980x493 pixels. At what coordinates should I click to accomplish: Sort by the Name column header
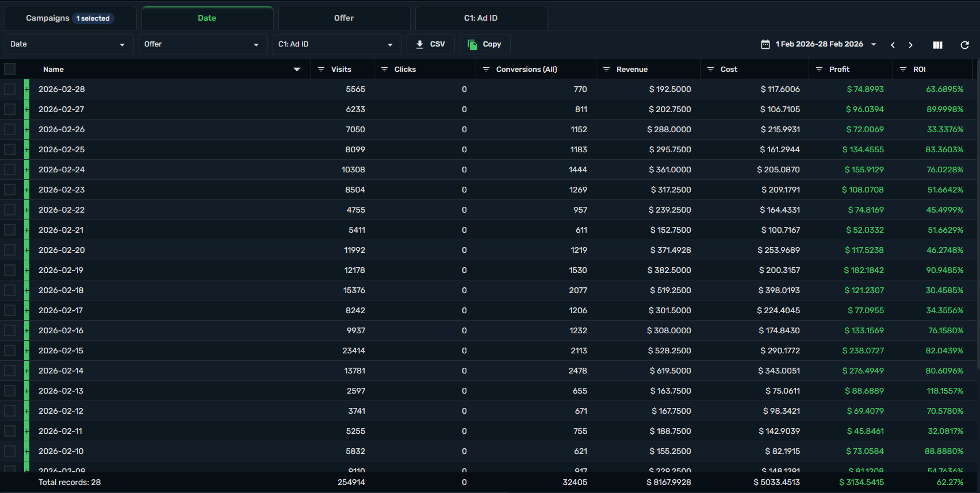coord(53,70)
